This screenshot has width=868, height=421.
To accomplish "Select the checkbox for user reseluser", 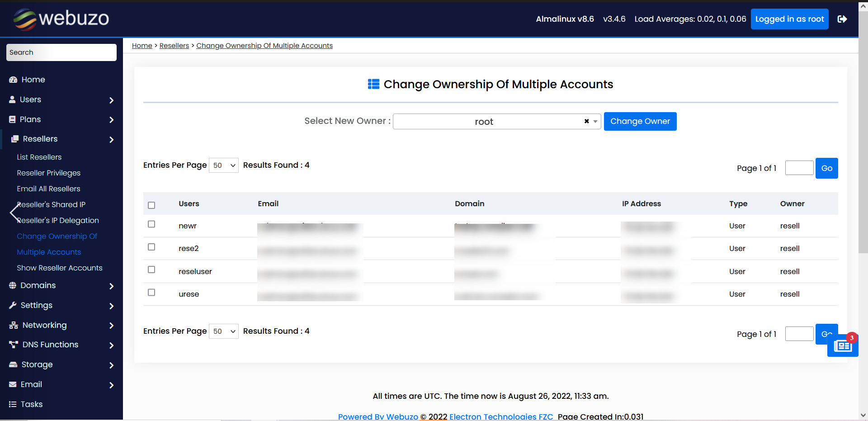I will (151, 270).
